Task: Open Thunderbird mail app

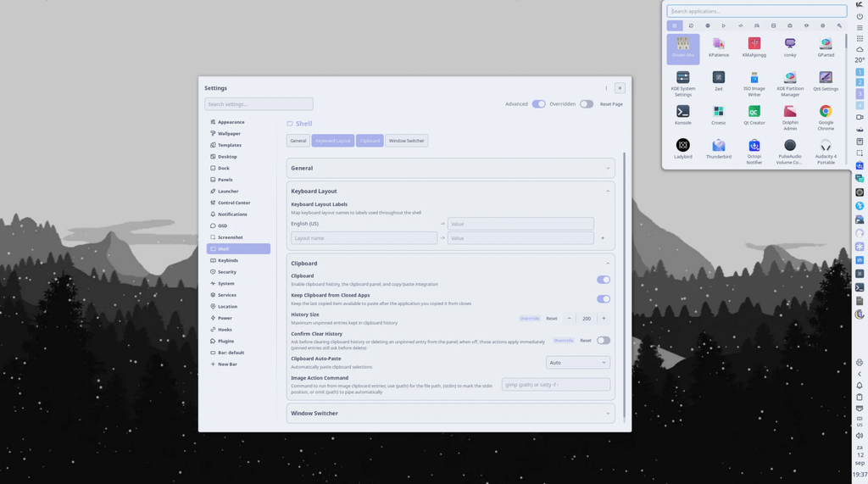Action: (719, 149)
